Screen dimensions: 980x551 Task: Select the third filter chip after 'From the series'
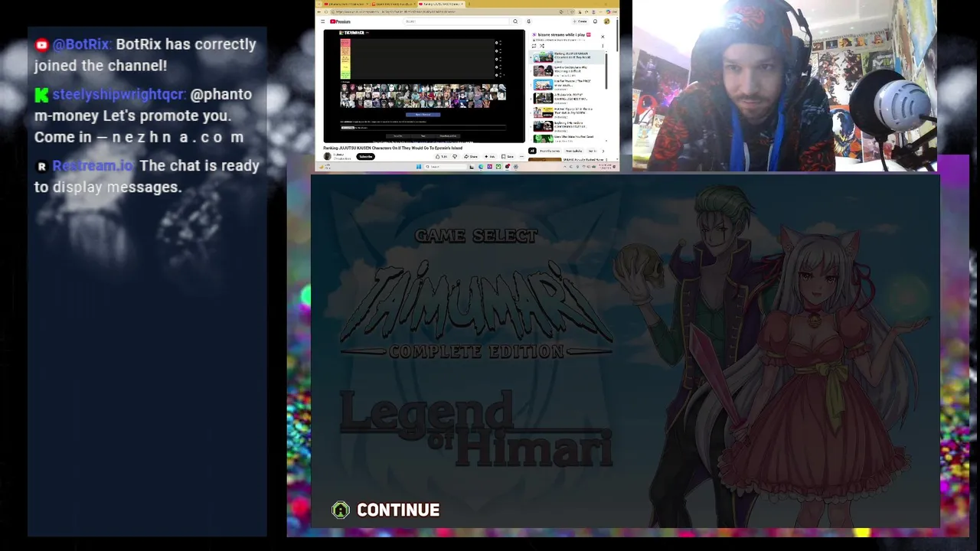[x=573, y=151]
